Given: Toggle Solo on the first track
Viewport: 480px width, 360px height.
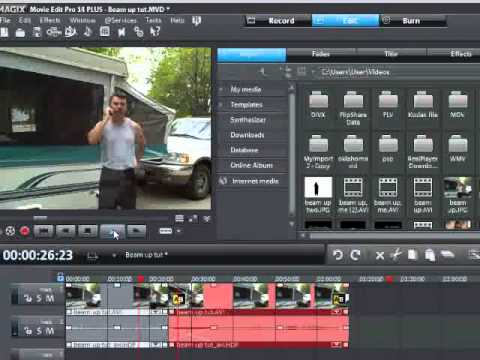Looking at the screenshot, I should (x=39, y=298).
